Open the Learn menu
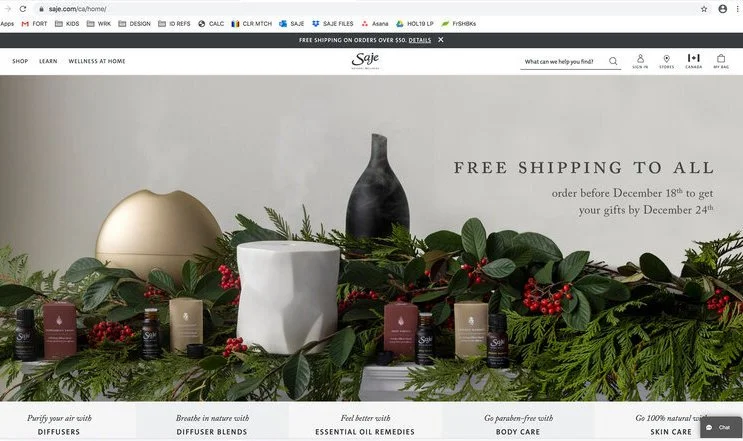 pyautogui.click(x=48, y=61)
